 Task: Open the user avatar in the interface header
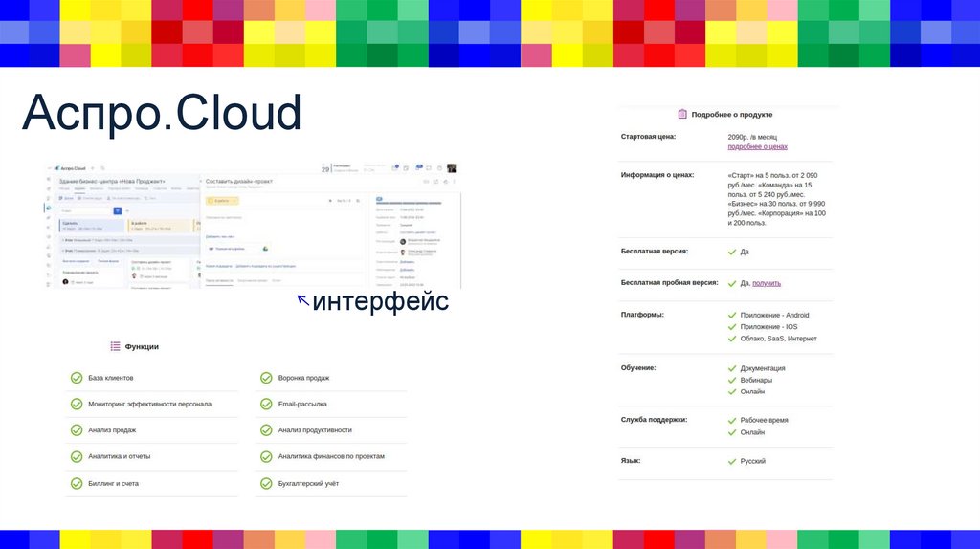point(452,168)
